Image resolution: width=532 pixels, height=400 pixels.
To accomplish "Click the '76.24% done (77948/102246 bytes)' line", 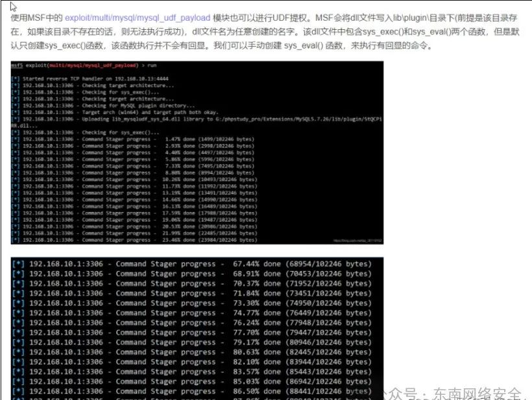I will click(191, 323).
